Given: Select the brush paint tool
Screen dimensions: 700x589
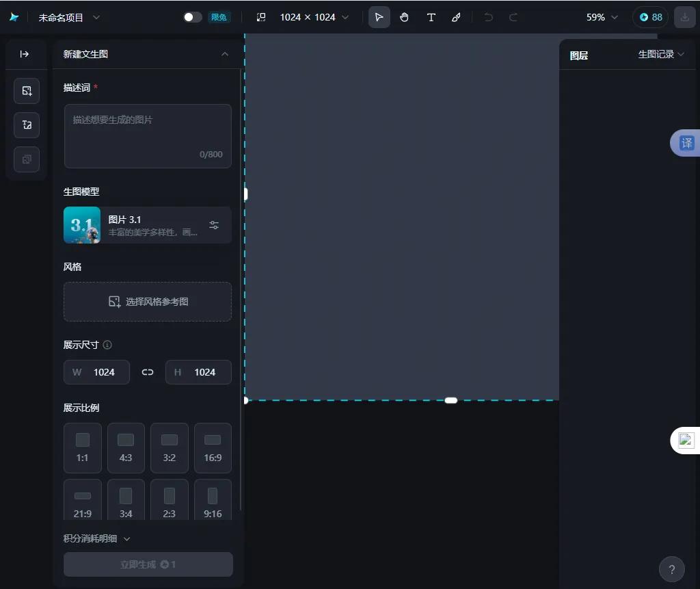Looking at the screenshot, I should coord(456,17).
